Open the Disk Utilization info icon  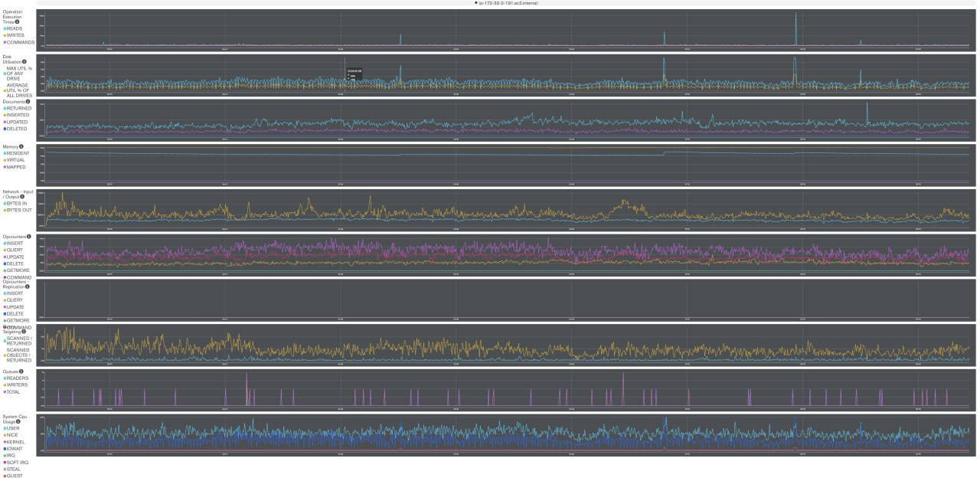[24, 61]
